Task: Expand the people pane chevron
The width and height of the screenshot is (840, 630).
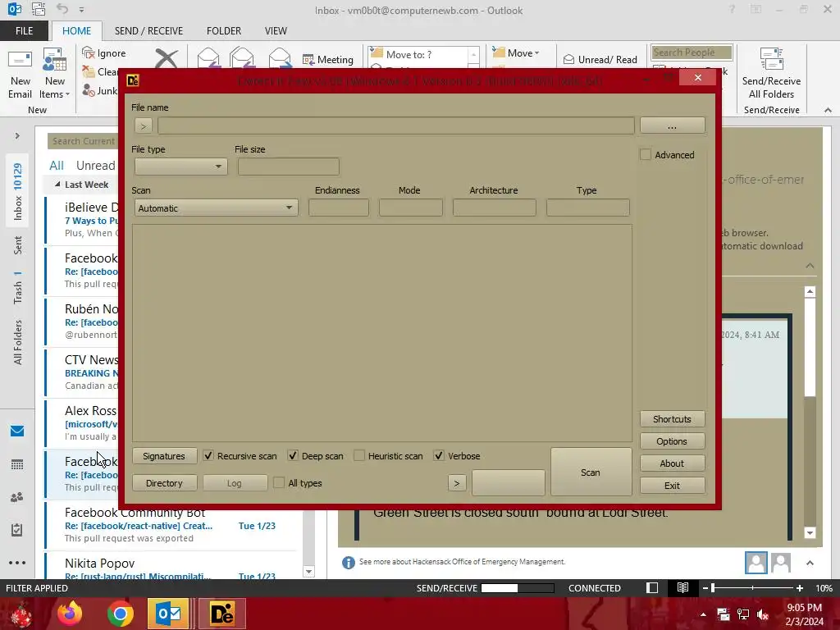Action: [810, 563]
